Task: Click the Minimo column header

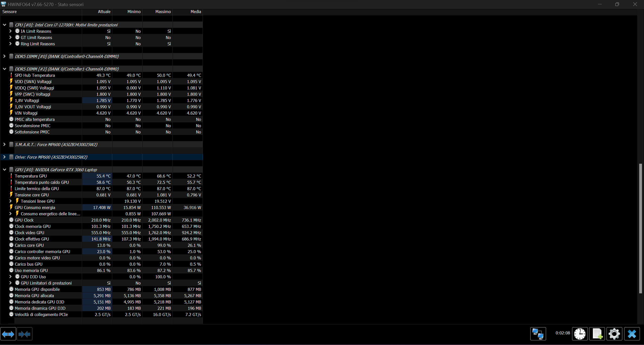Action: pyautogui.click(x=127, y=12)
